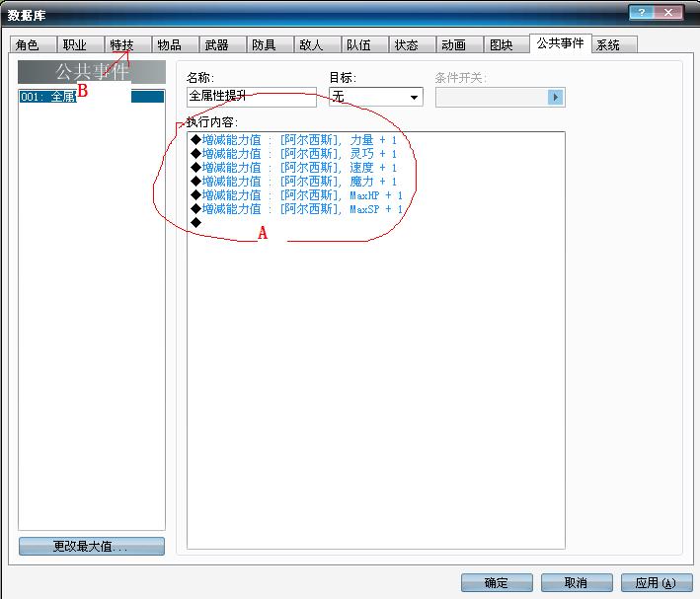Switch to the 敌人 tab

click(317, 44)
